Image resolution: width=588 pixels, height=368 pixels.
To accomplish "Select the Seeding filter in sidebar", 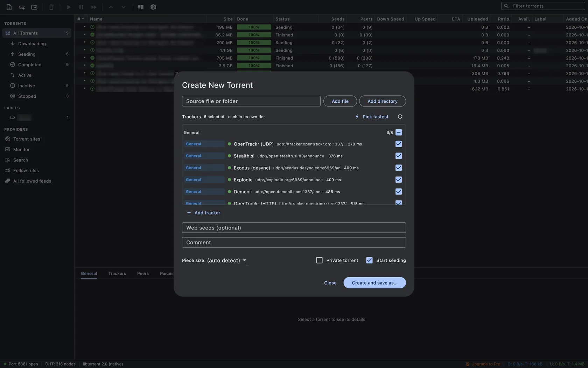I will tap(37, 54).
